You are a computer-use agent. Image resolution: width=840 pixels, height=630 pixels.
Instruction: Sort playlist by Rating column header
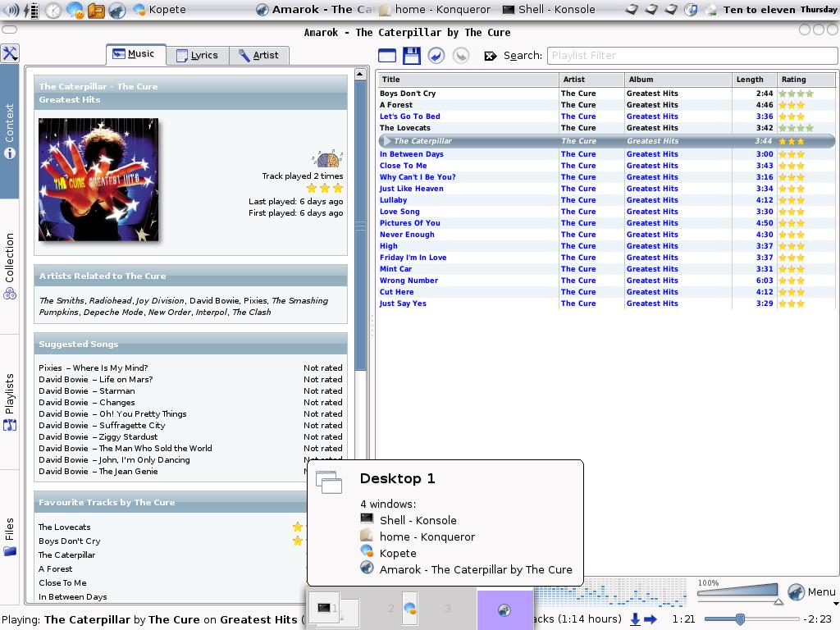806,80
